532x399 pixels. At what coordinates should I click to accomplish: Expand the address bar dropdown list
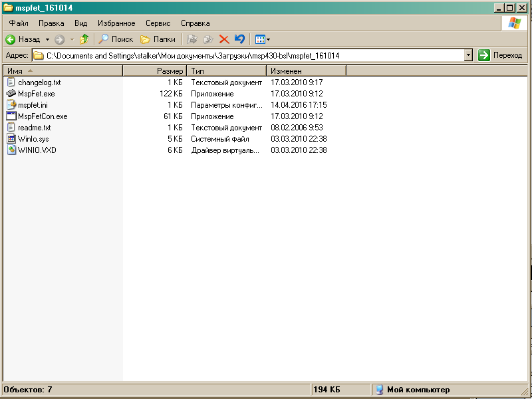[x=468, y=55]
